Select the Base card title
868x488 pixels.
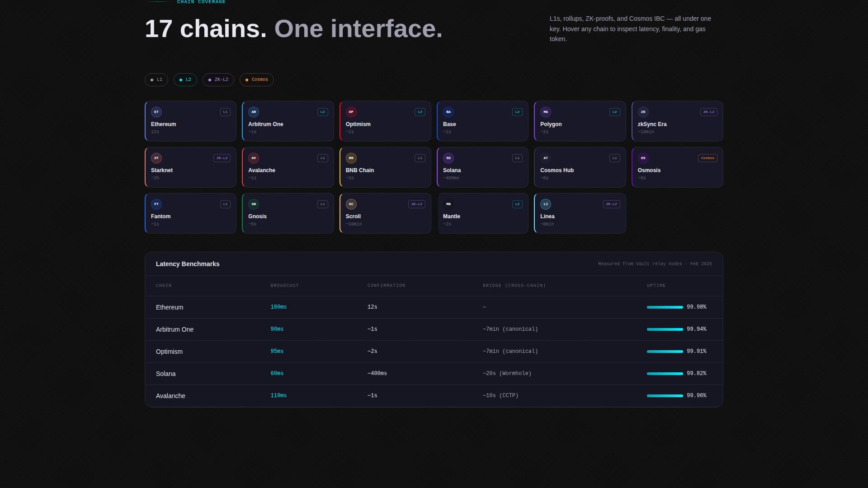(x=449, y=124)
